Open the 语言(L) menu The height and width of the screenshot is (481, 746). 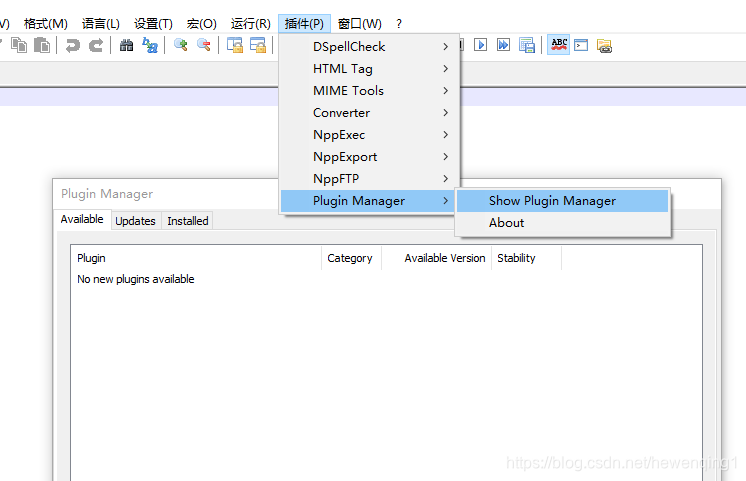click(x=100, y=23)
